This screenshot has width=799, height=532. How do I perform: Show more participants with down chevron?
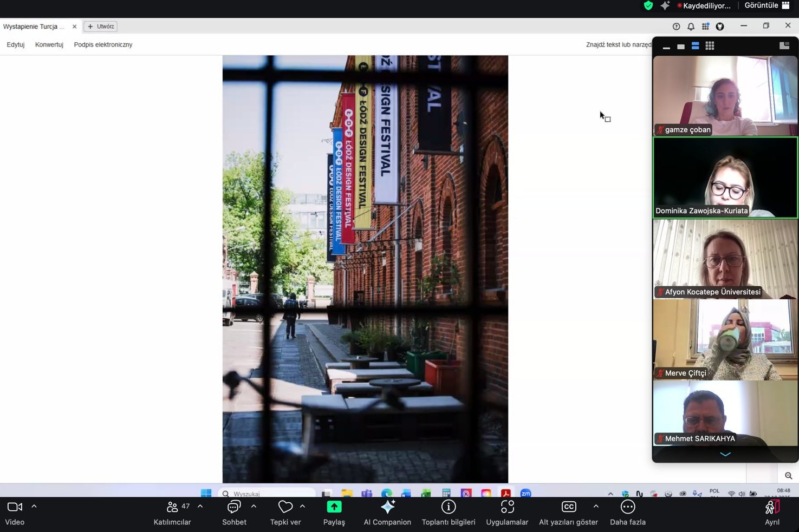pos(725,454)
